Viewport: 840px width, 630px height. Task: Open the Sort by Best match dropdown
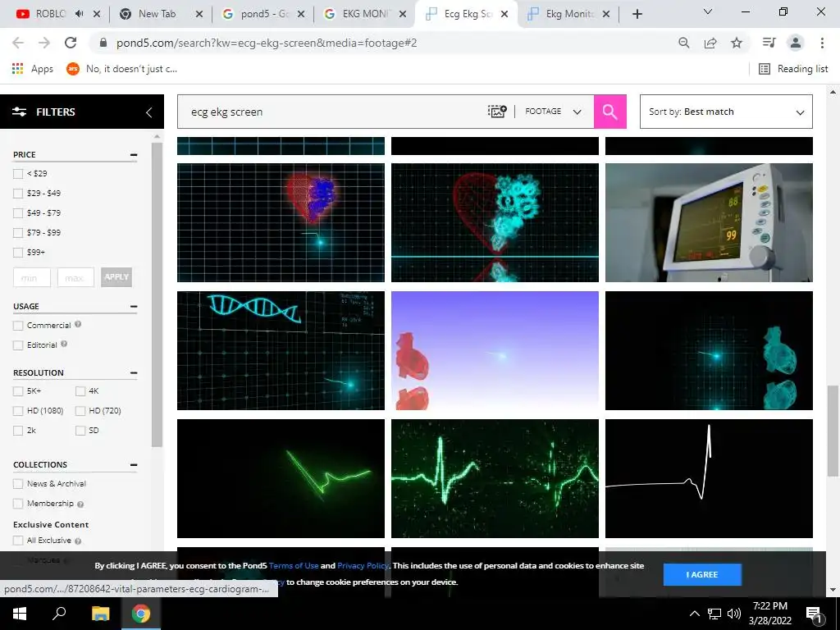click(726, 112)
